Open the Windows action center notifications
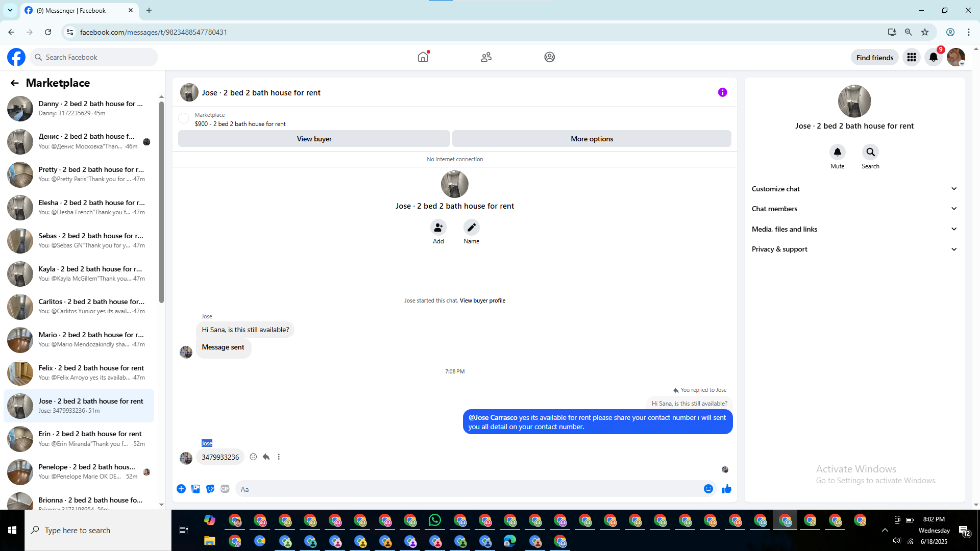The image size is (980, 551). (965, 531)
